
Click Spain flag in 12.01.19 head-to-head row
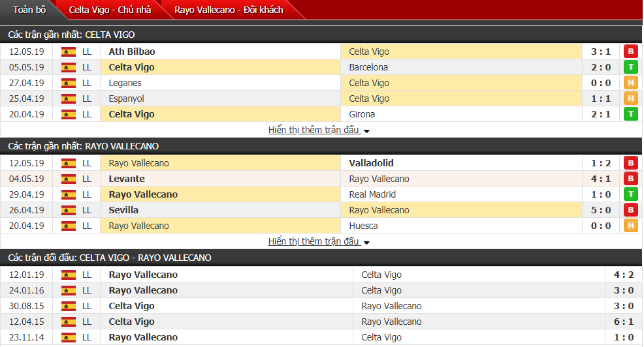[69, 275]
